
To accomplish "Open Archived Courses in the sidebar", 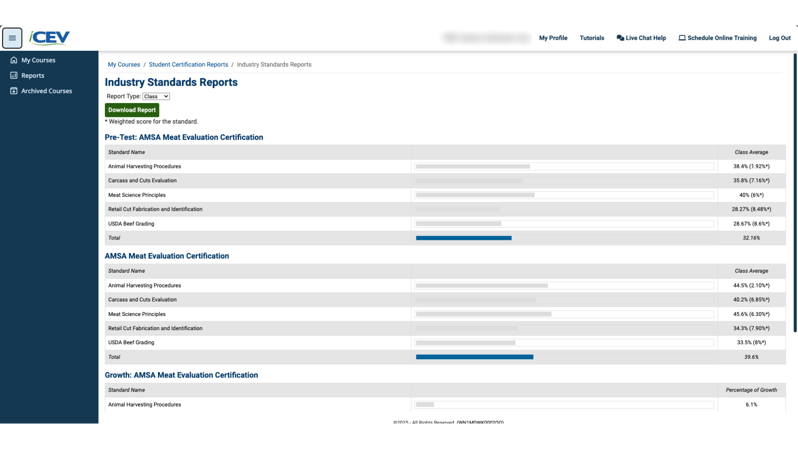I will (x=46, y=91).
